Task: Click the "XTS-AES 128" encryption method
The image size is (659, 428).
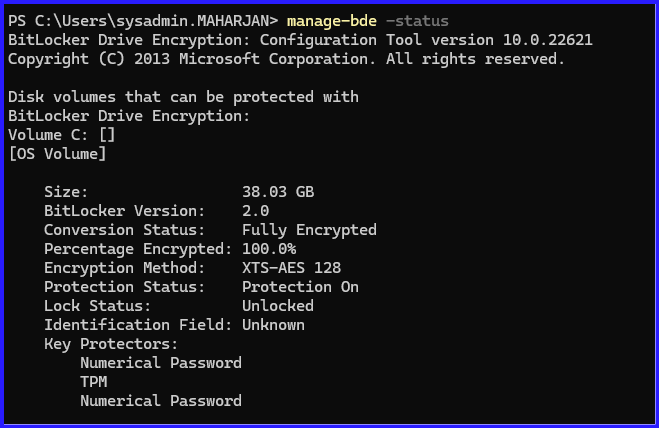Action: pyautogui.click(x=291, y=268)
